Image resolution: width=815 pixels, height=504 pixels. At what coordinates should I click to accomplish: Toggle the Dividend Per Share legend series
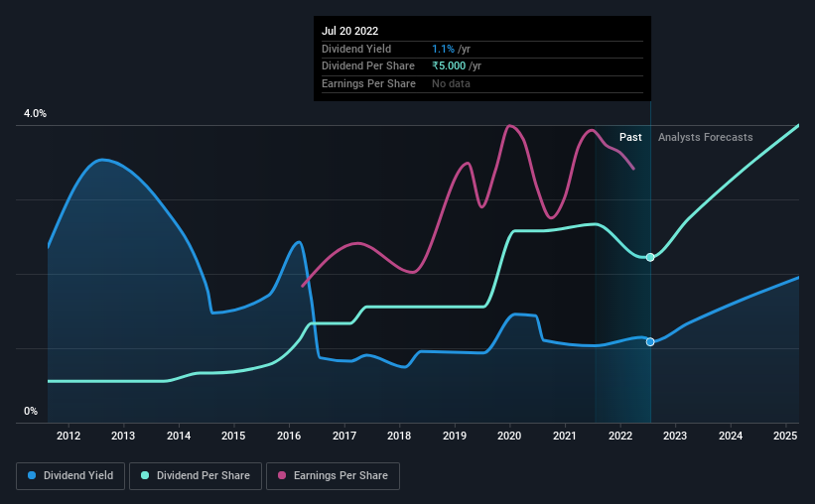click(x=196, y=476)
